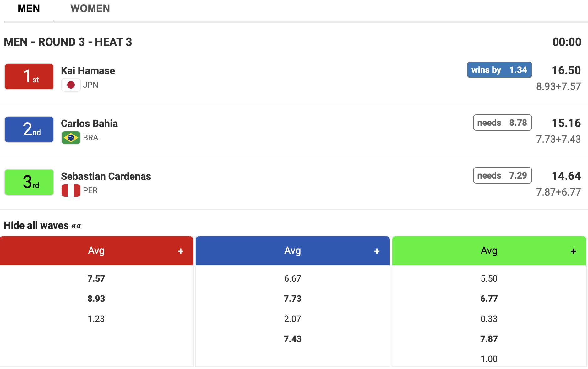
Task: Expand blue Avg column plus icon
Action: [377, 251]
